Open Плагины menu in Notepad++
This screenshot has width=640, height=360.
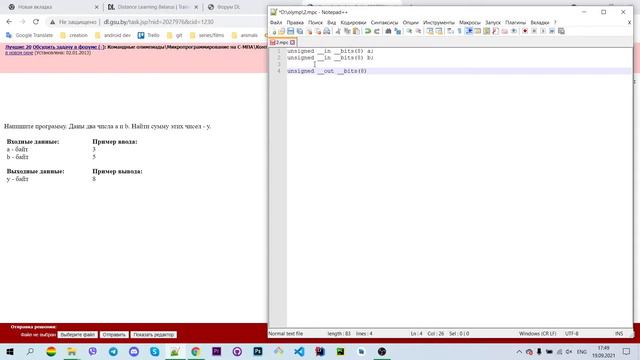coord(516,22)
